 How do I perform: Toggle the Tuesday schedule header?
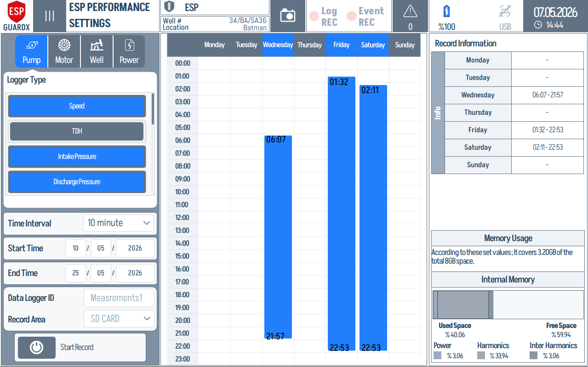[x=246, y=45]
